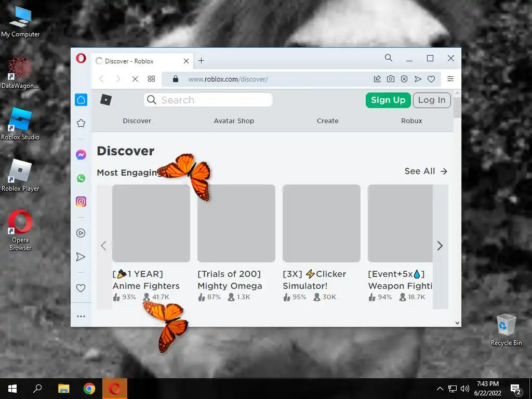Open the Player icon in sidebar

(x=81, y=233)
